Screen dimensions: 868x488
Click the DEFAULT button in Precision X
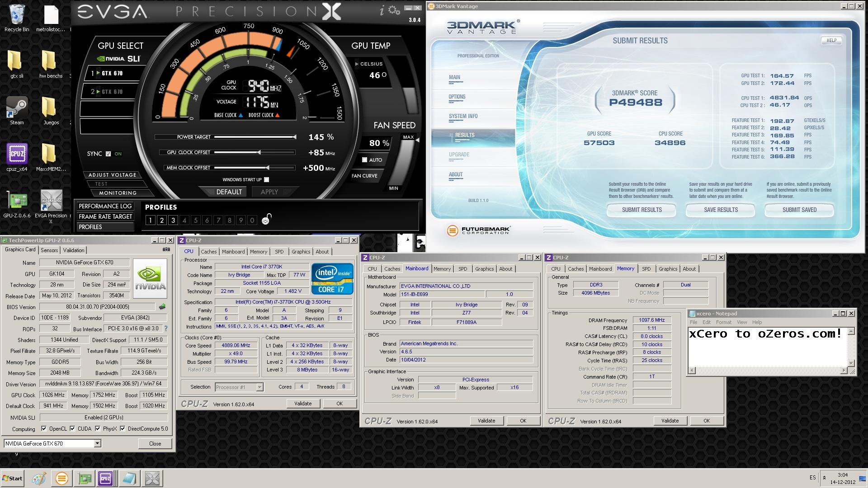click(x=229, y=192)
